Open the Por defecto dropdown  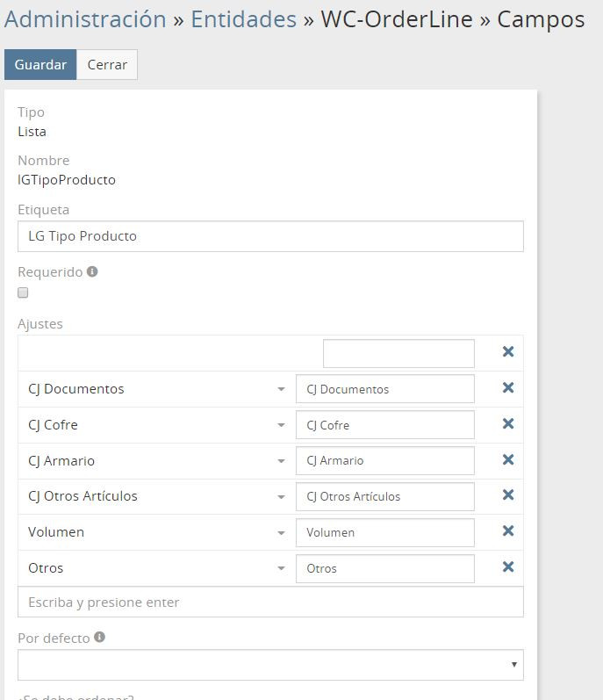click(x=270, y=665)
